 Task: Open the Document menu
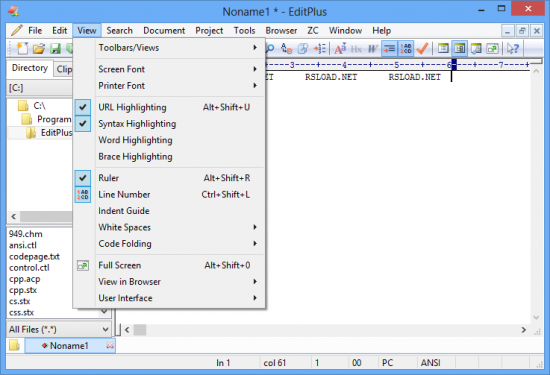click(x=164, y=31)
